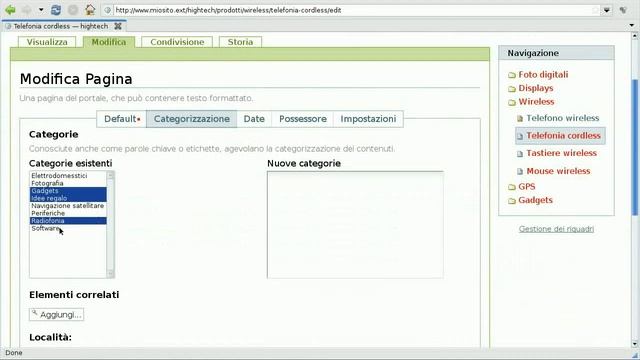Open the tab list dropdown arrow
The image size is (640, 360).
pyautogui.click(x=631, y=25)
